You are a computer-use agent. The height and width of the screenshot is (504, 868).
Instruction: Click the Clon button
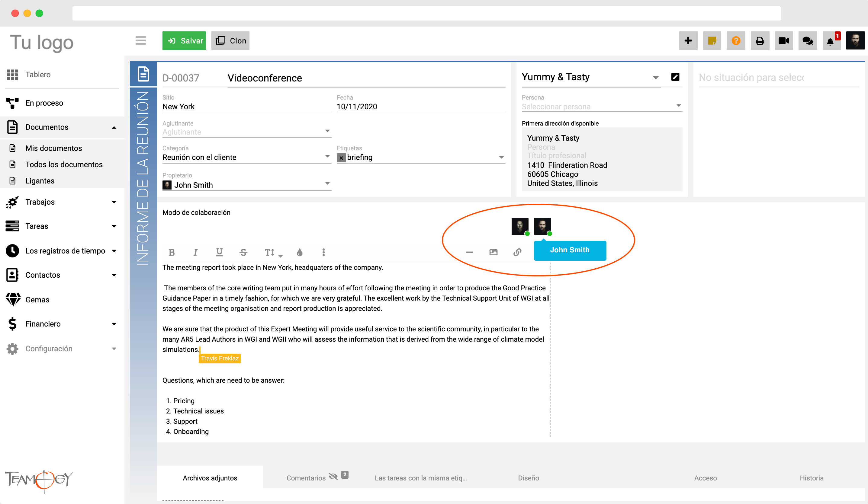(230, 41)
